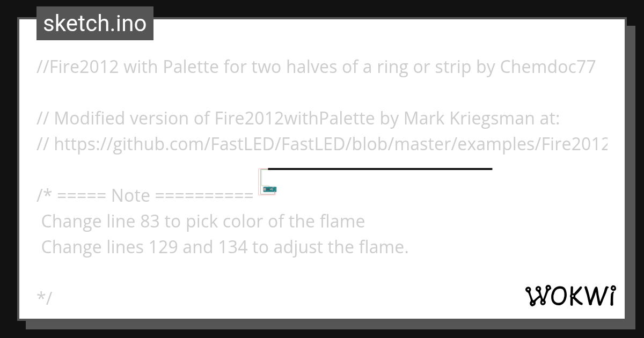Click the Fire2012 title comment line
The height and width of the screenshot is (338, 644).
point(317,67)
